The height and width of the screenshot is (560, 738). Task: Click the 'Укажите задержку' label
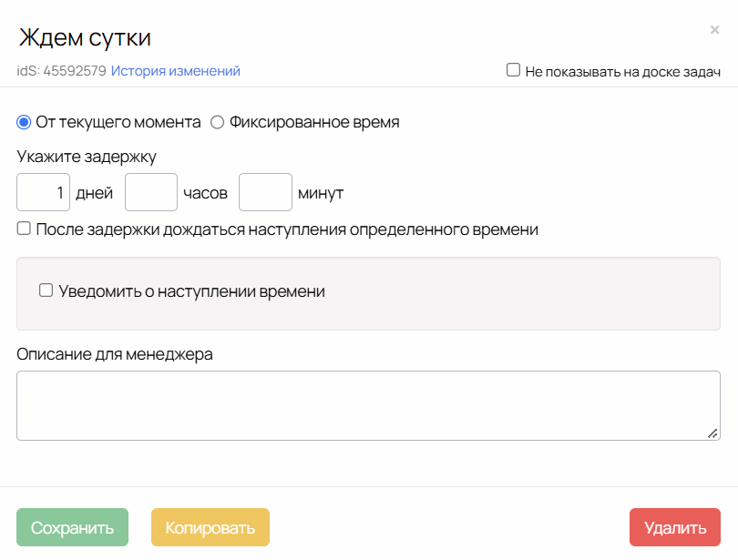click(x=87, y=157)
